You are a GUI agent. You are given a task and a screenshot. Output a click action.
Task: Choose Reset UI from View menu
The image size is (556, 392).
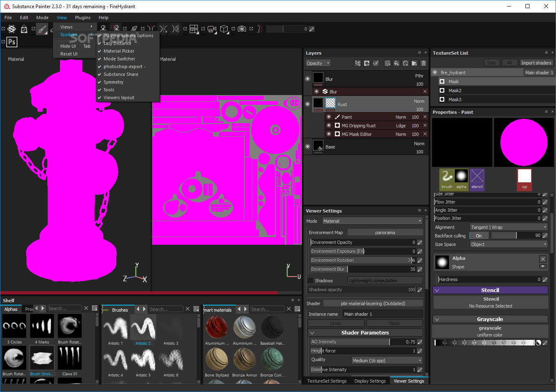(69, 54)
